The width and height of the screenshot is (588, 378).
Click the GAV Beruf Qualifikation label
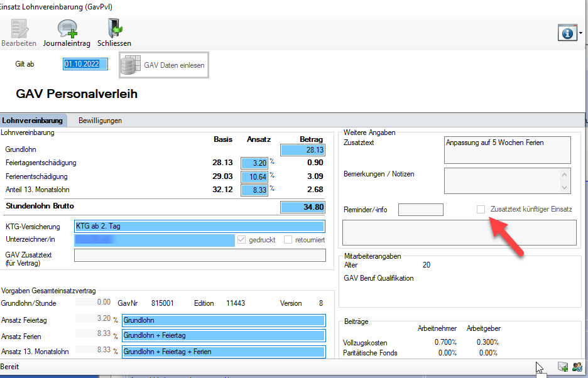[379, 278]
